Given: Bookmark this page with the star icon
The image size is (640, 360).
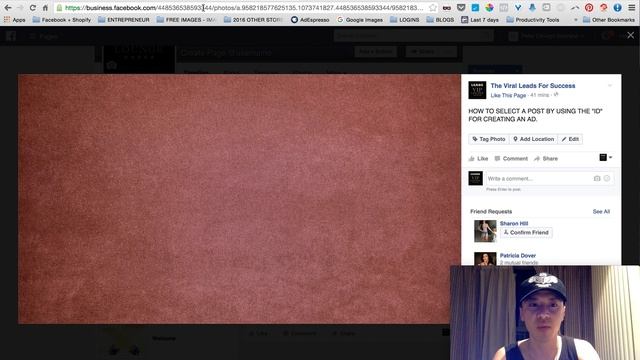Looking at the screenshot, I should point(433,8).
